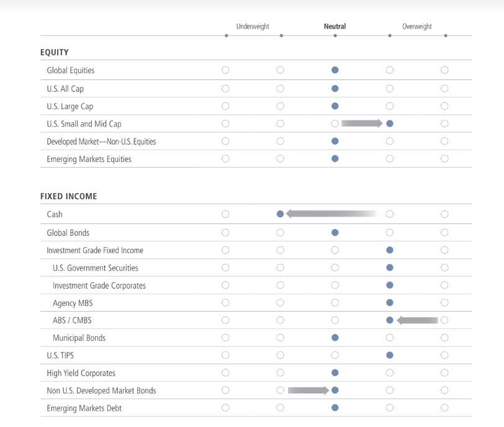Image resolution: width=504 pixels, height=427 pixels.
Task: Click the EQUITY section heading
Action: 55,52
